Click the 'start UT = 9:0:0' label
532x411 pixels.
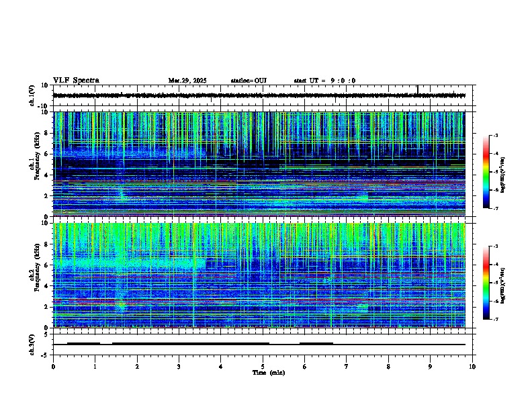coord(324,81)
